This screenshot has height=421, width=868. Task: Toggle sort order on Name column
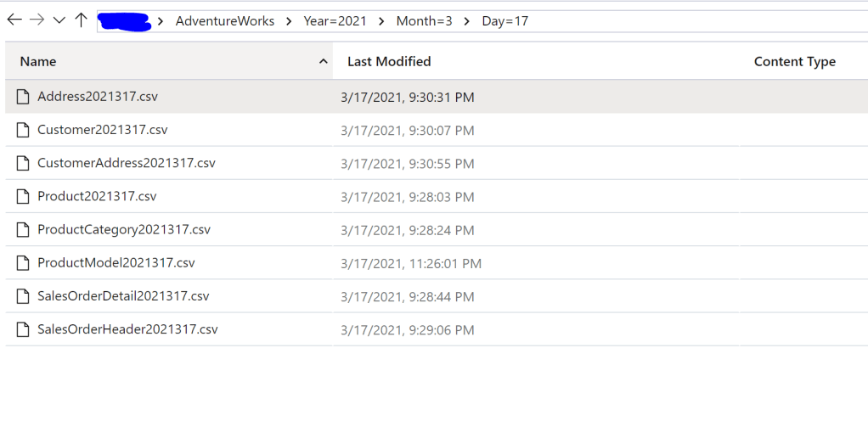pyautogui.click(x=323, y=62)
